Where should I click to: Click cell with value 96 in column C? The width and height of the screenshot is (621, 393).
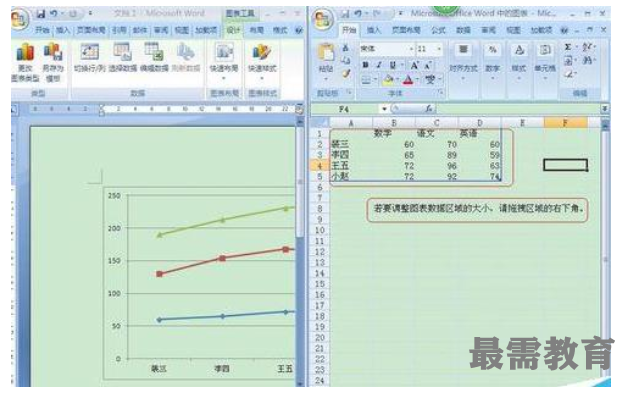(436, 166)
